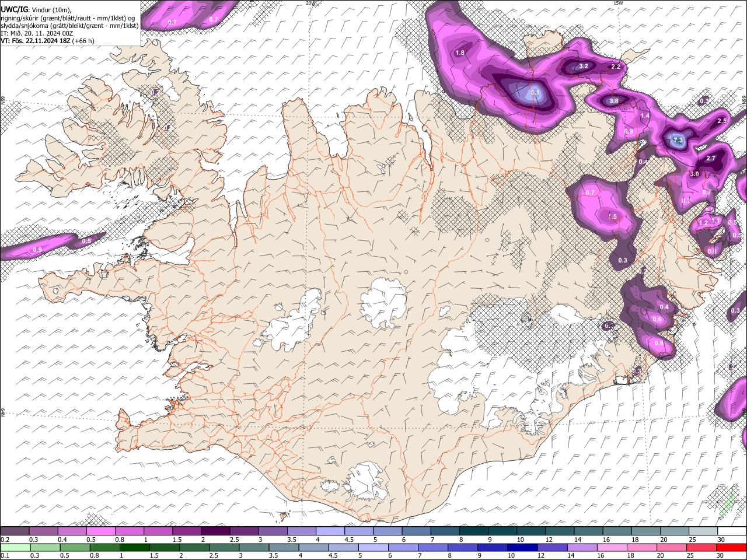Select the 0.9 value off the west coast
Screen dimensions: 747x560
click(38, 250)
